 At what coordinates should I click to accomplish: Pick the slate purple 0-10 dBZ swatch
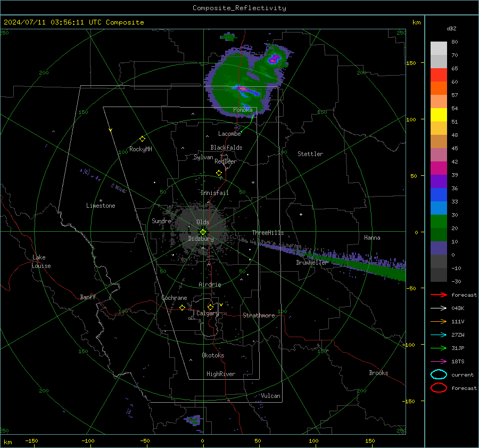(x=439, y=248)
